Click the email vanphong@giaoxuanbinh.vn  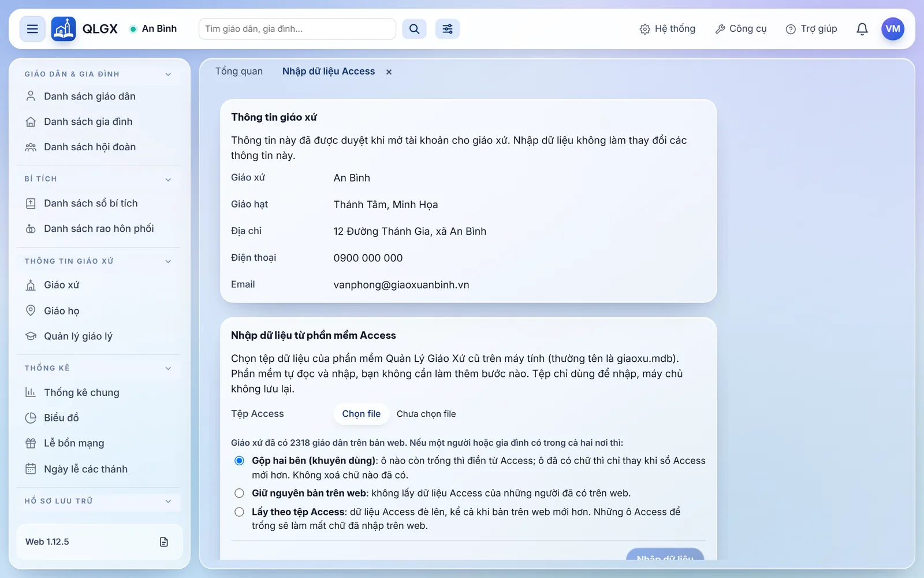pos(401,285)
